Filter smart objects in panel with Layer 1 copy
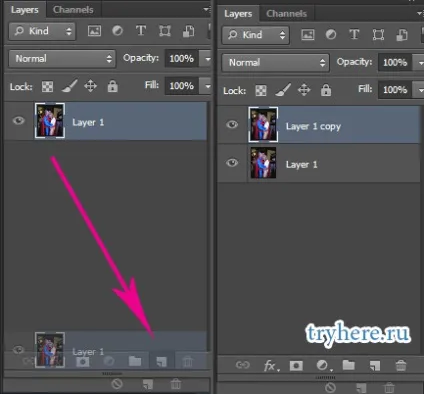Image resolution: width=424 pixels, height=394 pixels. [x=402, y=35]
